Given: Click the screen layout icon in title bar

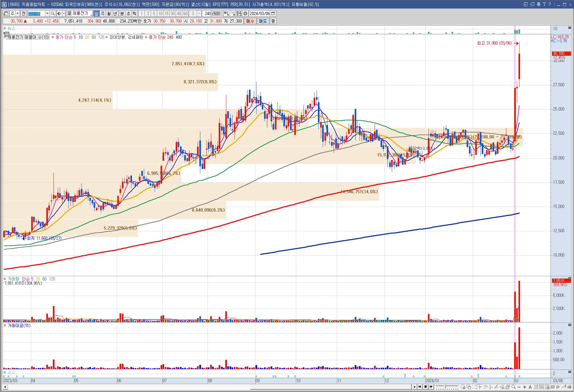Looking at the screenshot, I should 526,4.
